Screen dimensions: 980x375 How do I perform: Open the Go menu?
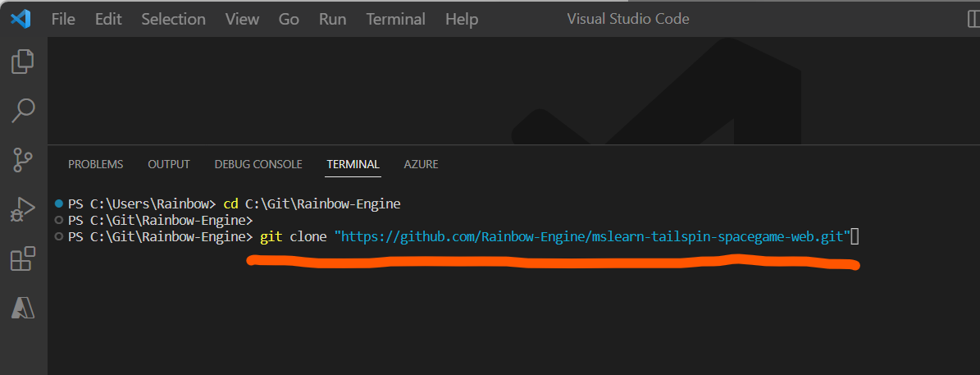(289, 20)
